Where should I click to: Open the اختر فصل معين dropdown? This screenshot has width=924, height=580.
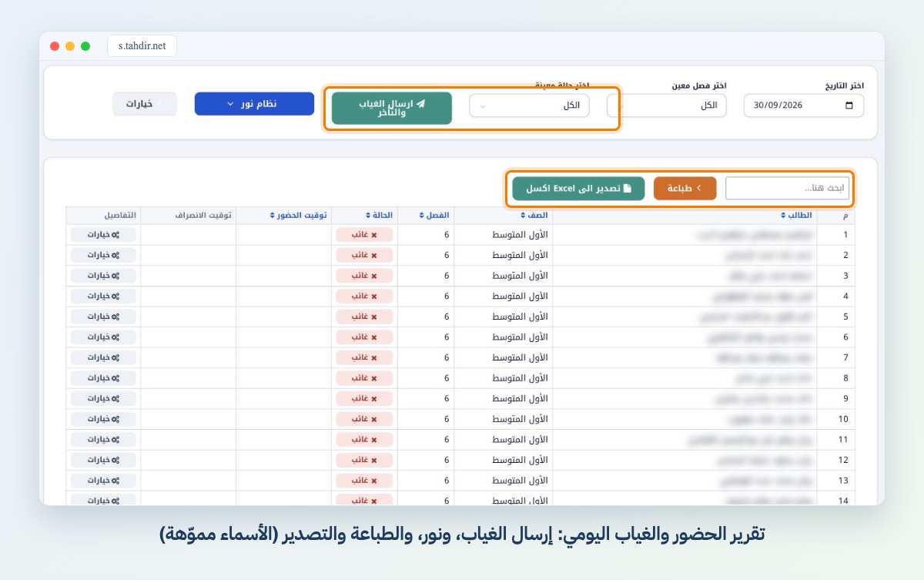coord(667,106)
